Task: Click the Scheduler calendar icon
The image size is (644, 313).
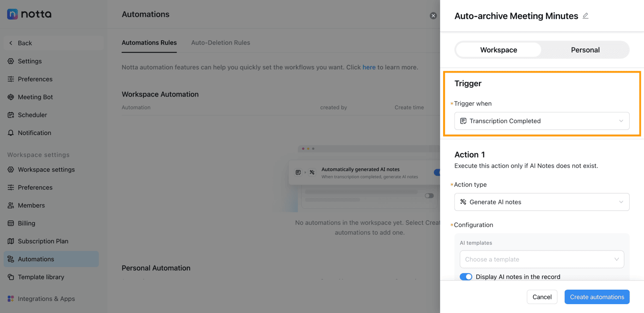Action: click(x=11, y=115)
